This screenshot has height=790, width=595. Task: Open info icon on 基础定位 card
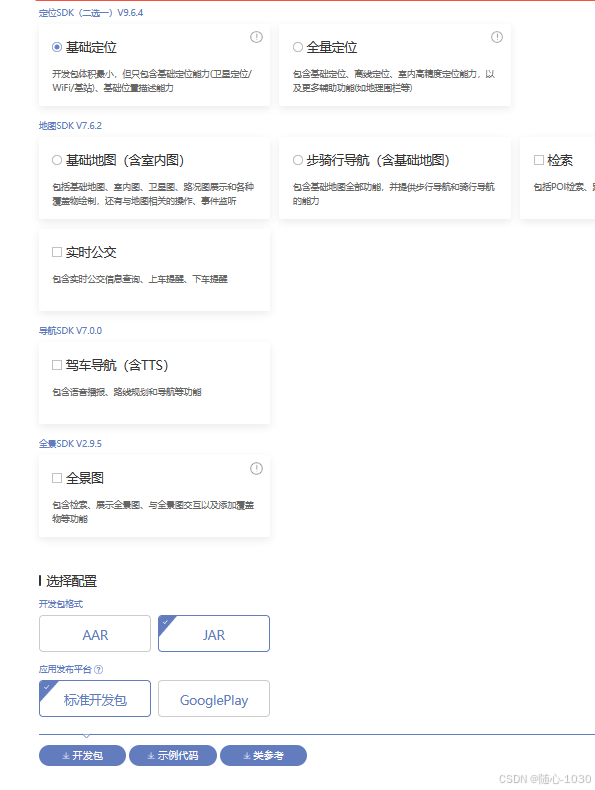[256, 37]
